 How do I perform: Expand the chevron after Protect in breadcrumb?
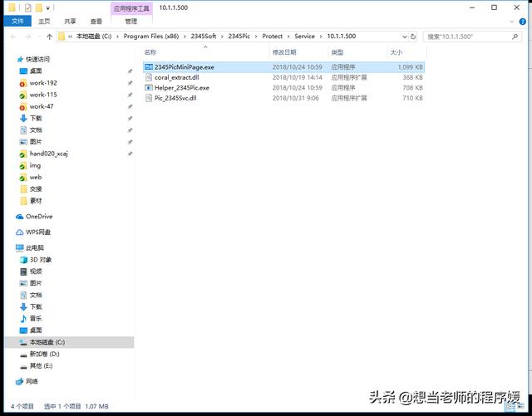click(x=288, y=37)
